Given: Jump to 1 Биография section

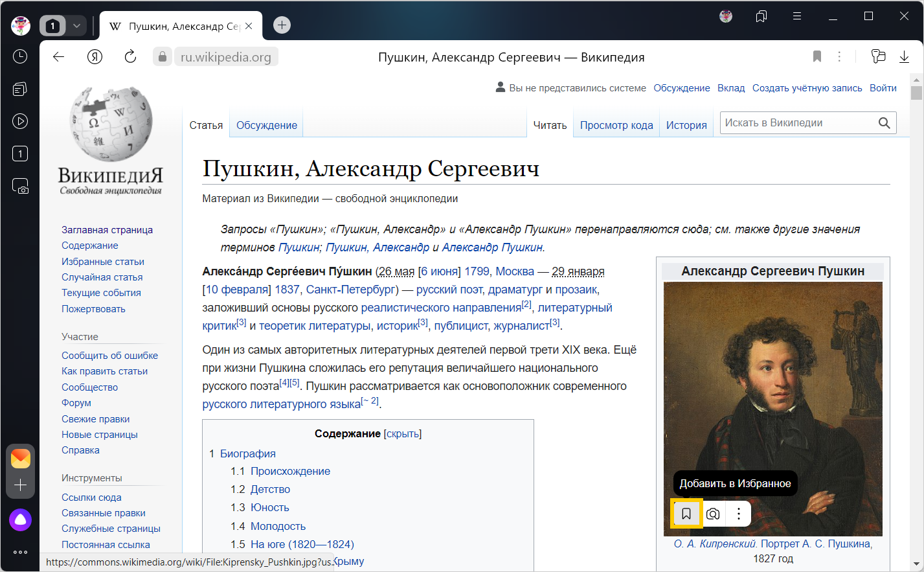Looking at the screenshot, I should pyautogui.click(x=242, y=453).
